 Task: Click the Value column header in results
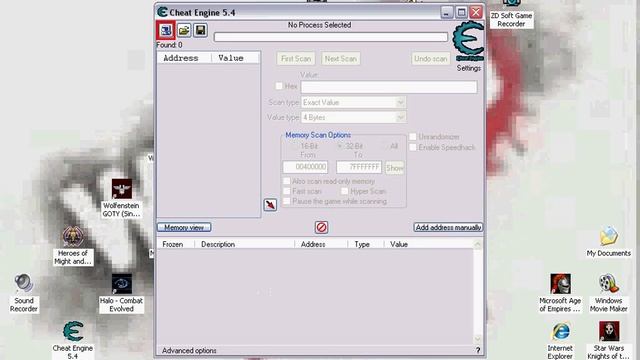click(236, 58)
